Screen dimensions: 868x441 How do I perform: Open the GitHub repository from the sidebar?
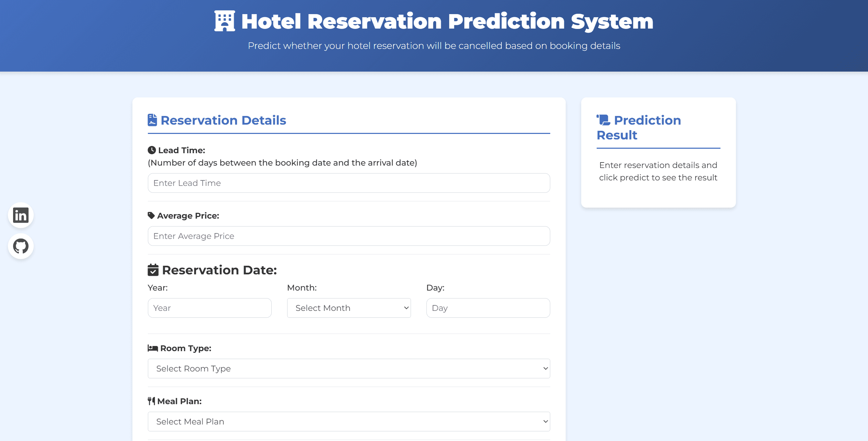(x=21, y=246)
